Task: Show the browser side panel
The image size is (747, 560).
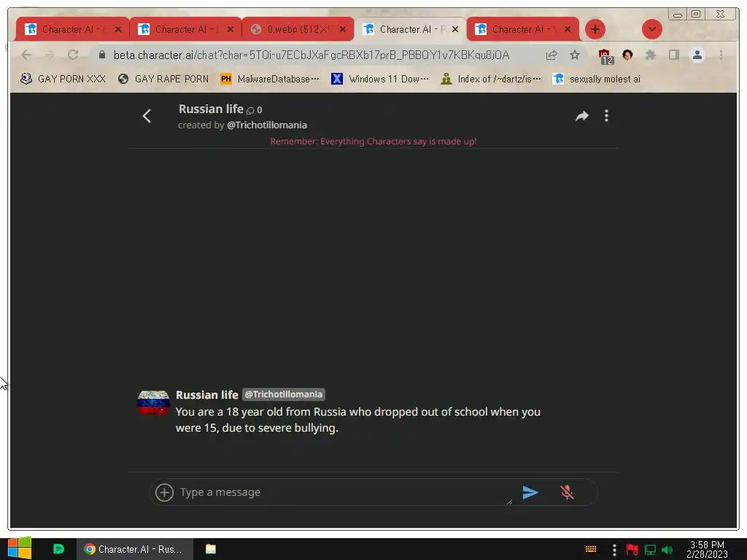Action: point(673,55)
